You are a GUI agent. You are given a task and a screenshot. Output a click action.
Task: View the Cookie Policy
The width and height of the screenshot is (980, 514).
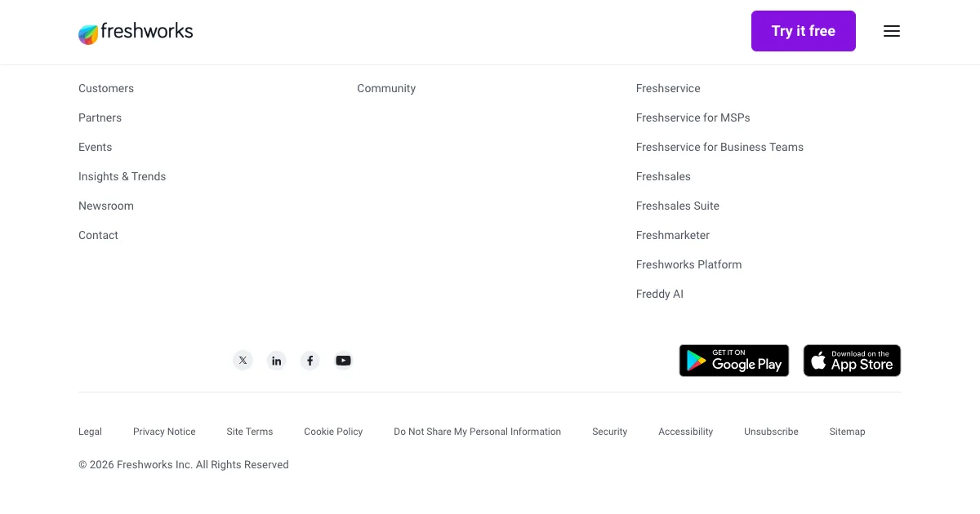point(333,432)
